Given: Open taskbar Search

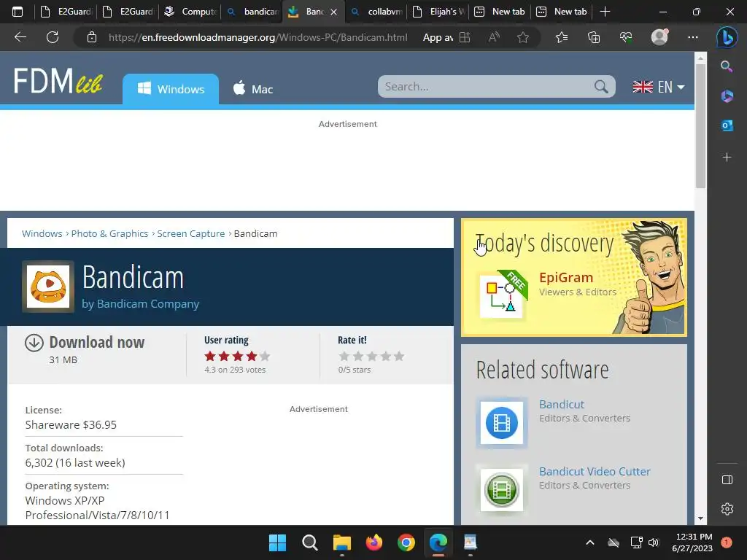Looking at the screenshot, I should coord(309,542).
